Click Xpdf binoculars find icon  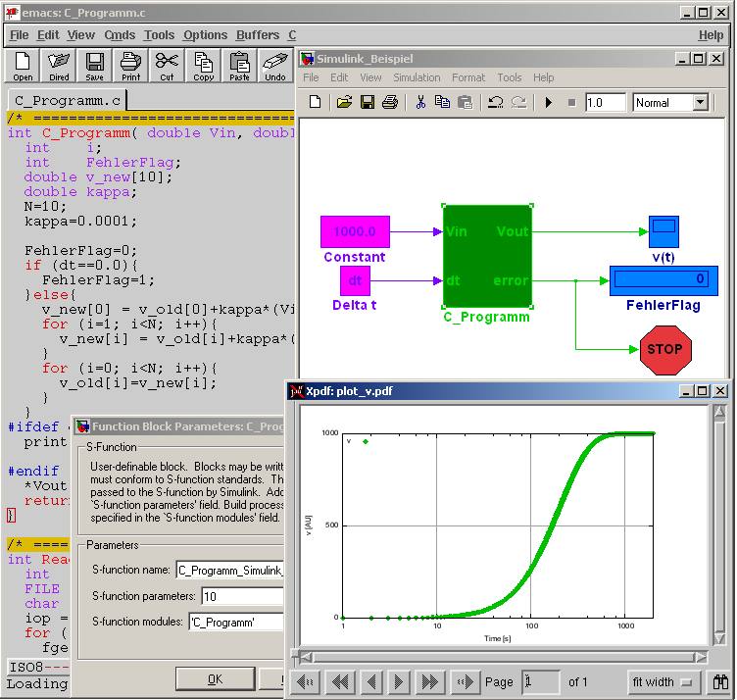point(720,681)
